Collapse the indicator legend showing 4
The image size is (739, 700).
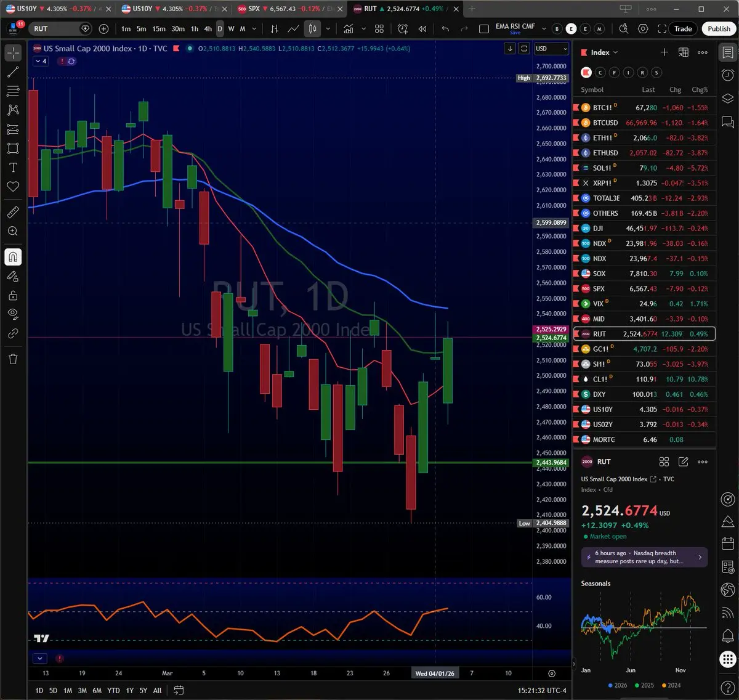coord(40,61)
